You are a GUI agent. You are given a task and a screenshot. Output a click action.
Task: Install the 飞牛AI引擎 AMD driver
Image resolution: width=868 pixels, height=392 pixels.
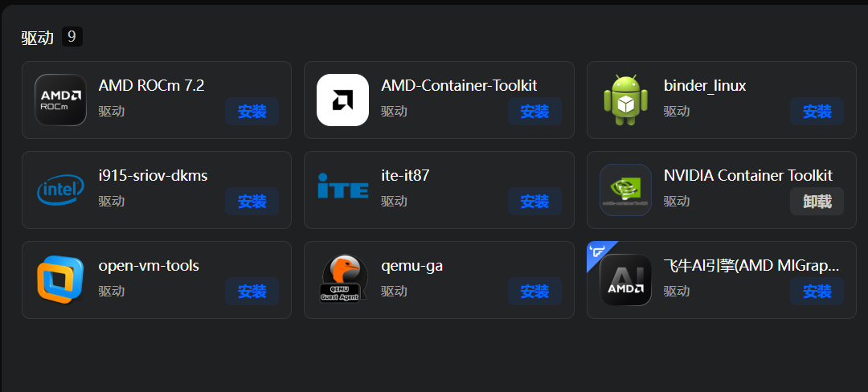[x=817, y=292]
